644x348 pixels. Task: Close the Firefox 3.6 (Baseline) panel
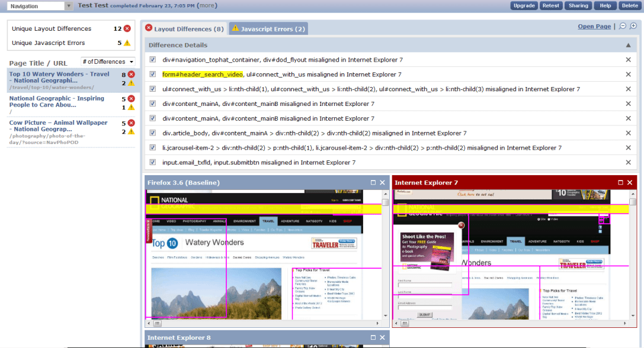[382, 183]
